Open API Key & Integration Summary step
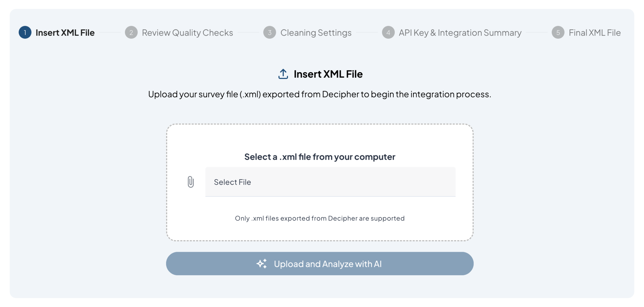The image size is (644, 307). click(x=460, y=33)
